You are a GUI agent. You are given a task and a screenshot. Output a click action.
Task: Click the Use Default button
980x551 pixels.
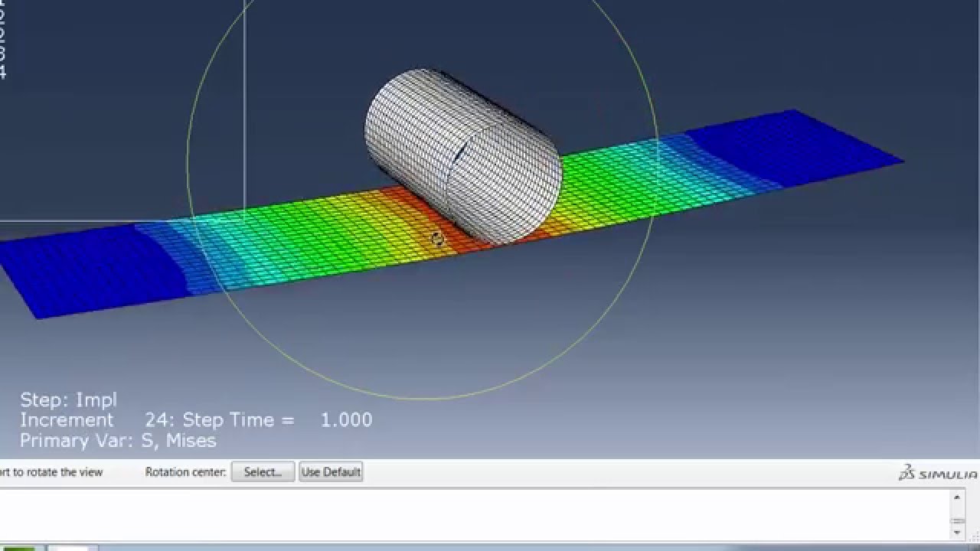[x=331, y=472]
